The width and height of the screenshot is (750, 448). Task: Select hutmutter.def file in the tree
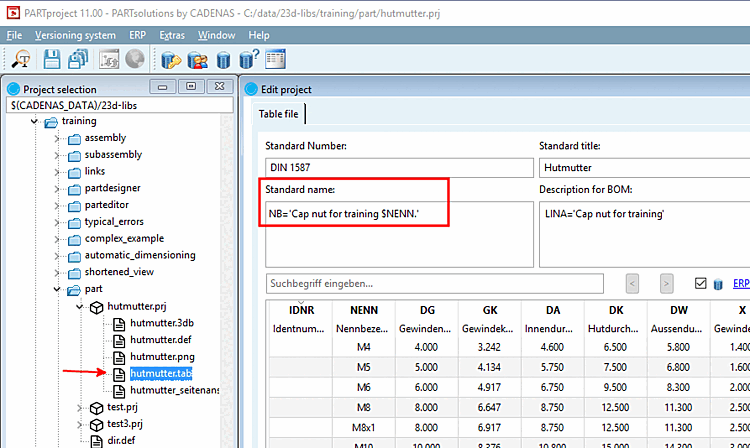tap(158, 340)
